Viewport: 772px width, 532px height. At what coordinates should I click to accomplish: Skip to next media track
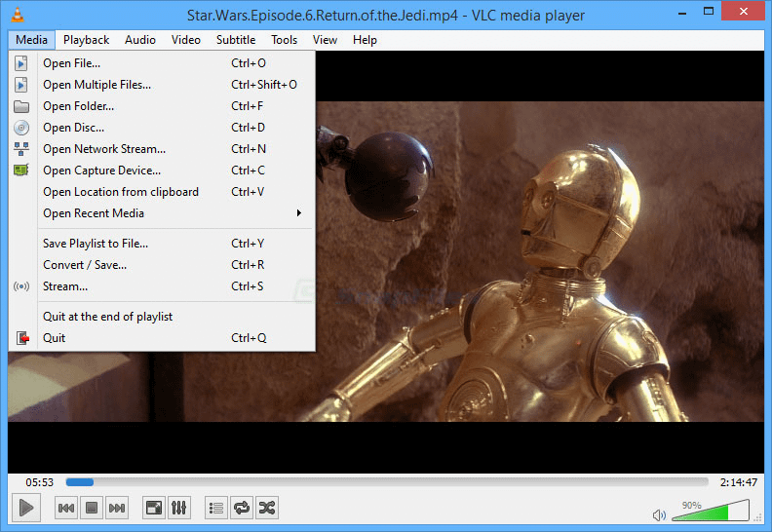(117, 508)
